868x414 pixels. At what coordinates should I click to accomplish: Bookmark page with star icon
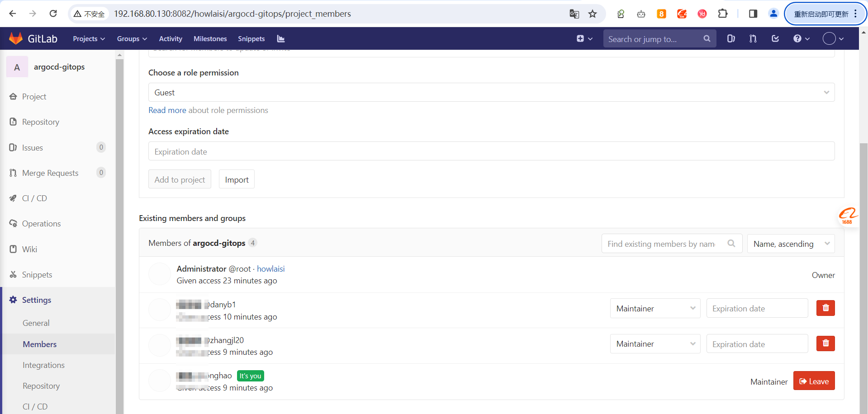point(593,14)
